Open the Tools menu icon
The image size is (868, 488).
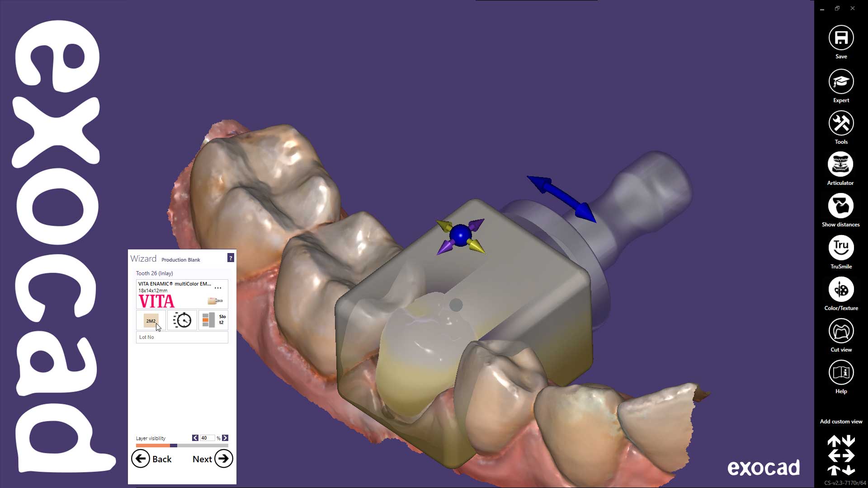841,123
